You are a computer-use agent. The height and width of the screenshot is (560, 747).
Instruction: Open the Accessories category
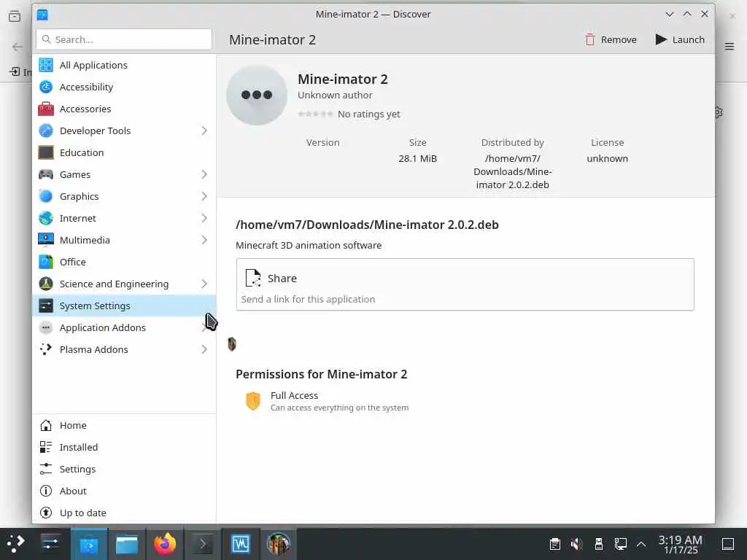click(x=124, y=109)
